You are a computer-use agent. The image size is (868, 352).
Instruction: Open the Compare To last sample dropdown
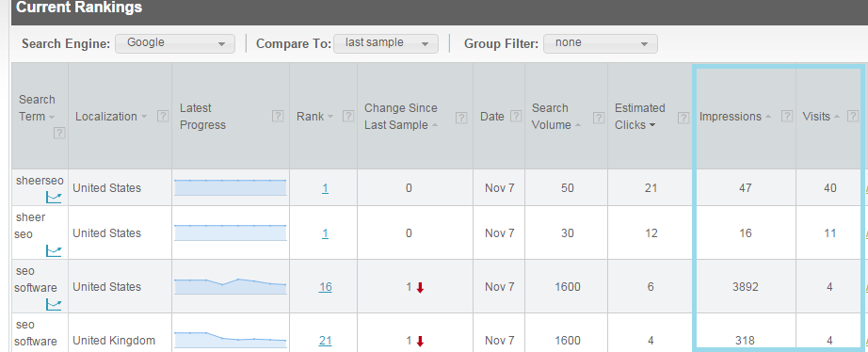pyautogui.click(x=386, y=43)
